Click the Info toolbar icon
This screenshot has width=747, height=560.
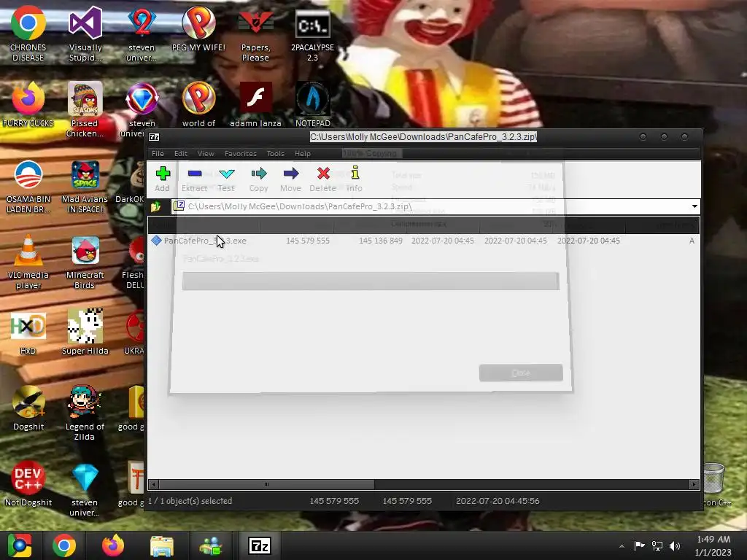pyautogui.click(x=355, y=179)
